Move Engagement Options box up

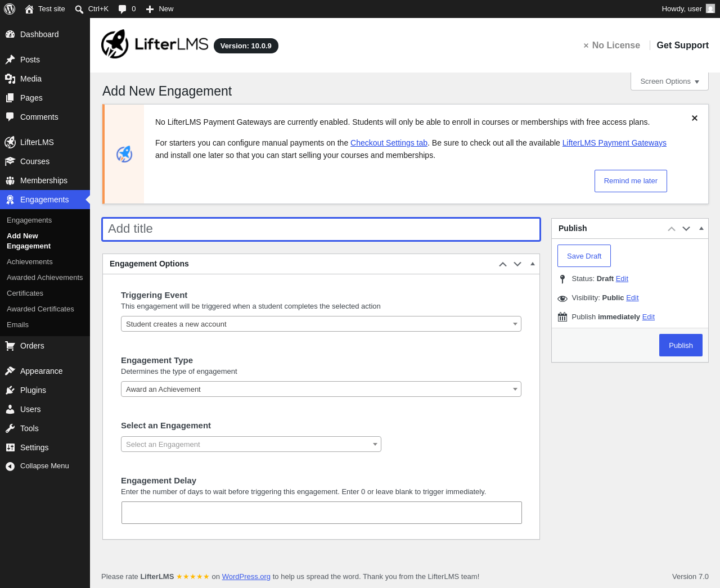click(x=503, y=264)
